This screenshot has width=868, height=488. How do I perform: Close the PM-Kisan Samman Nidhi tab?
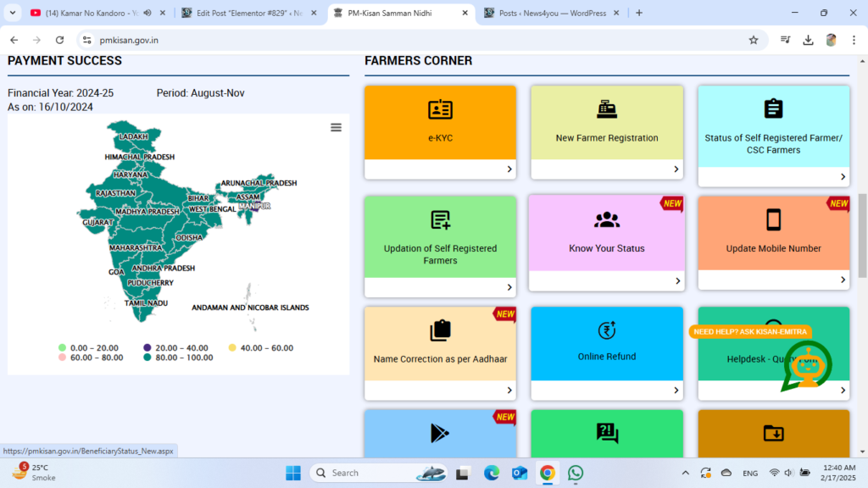[x=465, y=13]
